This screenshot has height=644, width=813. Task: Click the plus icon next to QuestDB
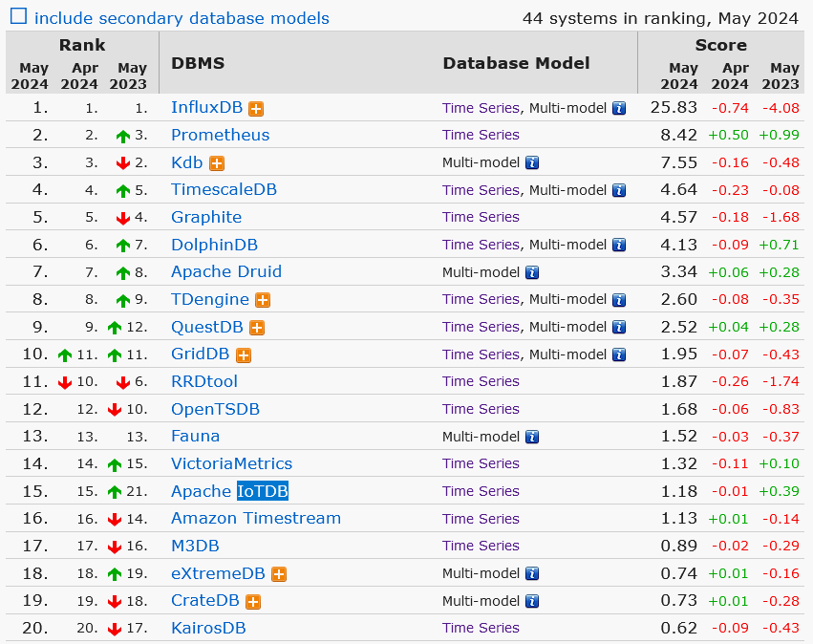coord(257,328)
